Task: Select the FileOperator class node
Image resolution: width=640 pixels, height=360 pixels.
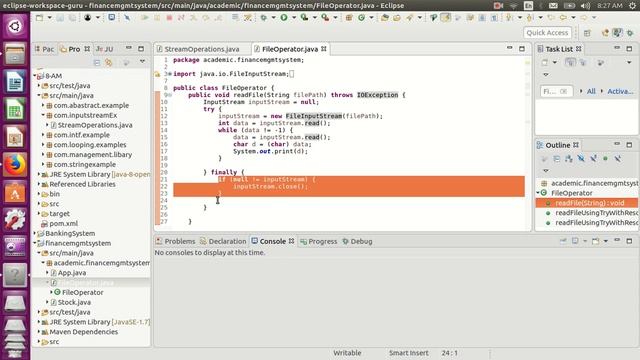Action: pyautogui.click(x=82, y=292)
